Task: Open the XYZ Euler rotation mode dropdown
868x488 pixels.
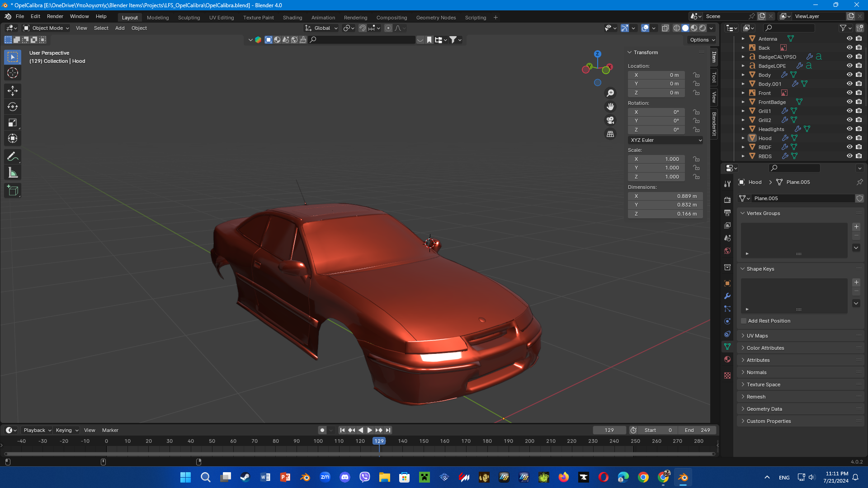Action: [665, 140]
